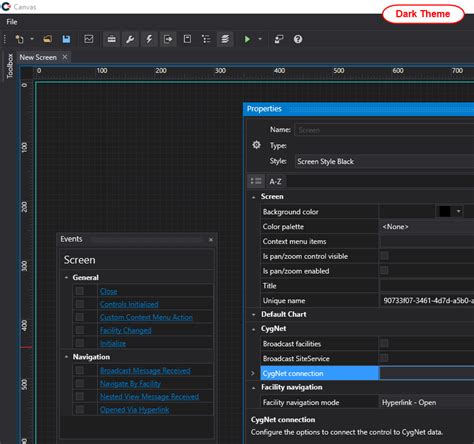Click the green Run play button
This screenshot has height=444, width=474.
point(247,39)
